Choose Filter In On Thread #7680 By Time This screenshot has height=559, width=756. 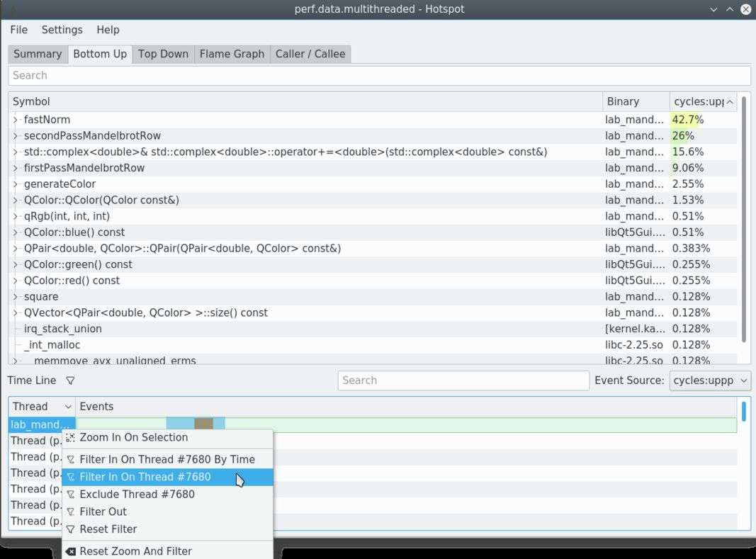pos(167,459)
